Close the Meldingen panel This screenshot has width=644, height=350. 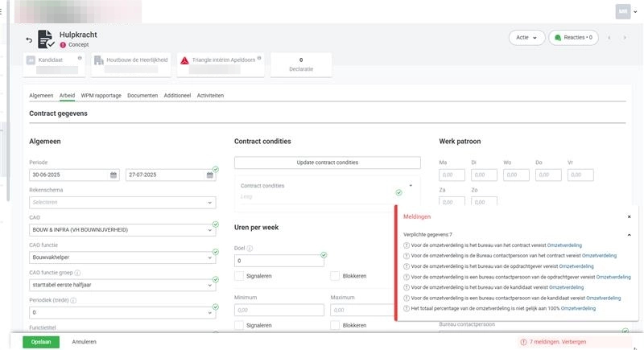point(630,216)
